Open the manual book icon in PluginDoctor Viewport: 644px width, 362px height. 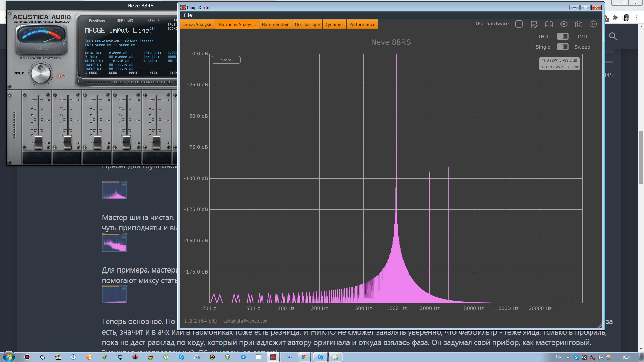click(x=549, y=24)
